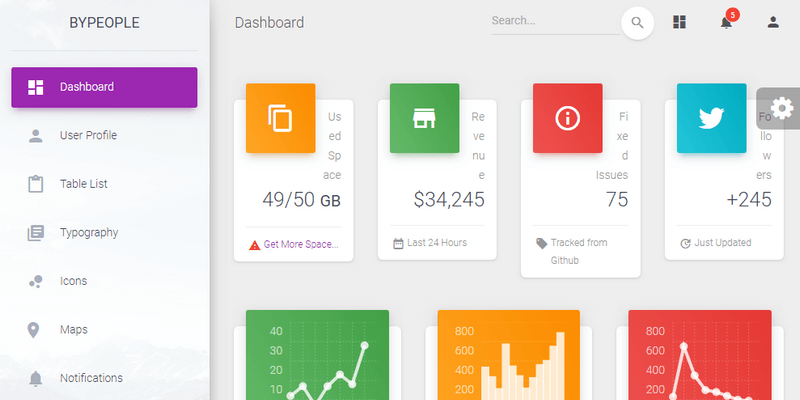Select Dashboard in the sidebar

tap(104, 87)
